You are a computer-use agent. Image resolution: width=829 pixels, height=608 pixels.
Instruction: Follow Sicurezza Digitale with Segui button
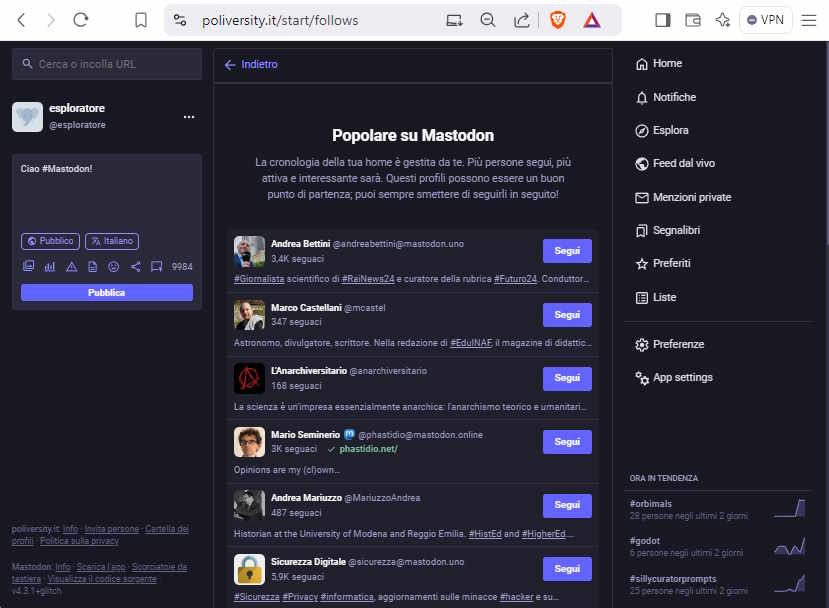tap(567, 569)
